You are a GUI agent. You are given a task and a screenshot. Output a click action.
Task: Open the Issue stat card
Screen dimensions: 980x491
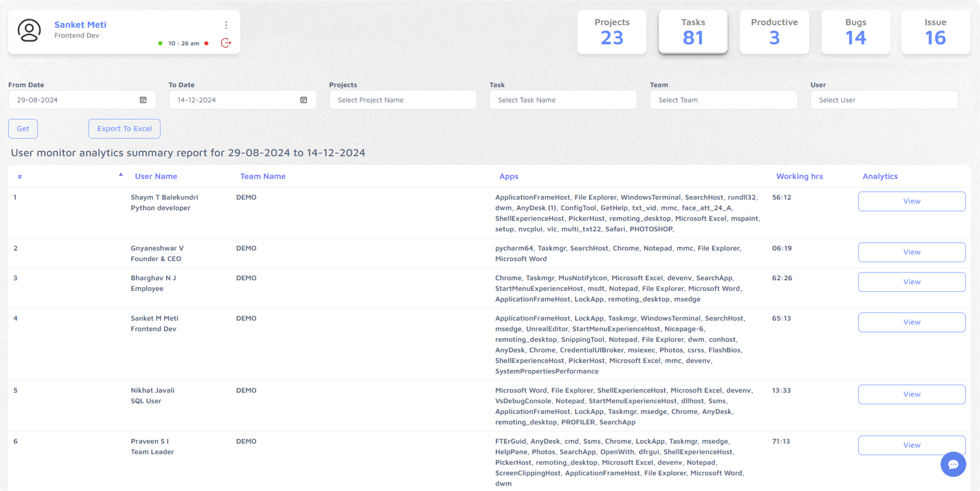click(935, 32)
